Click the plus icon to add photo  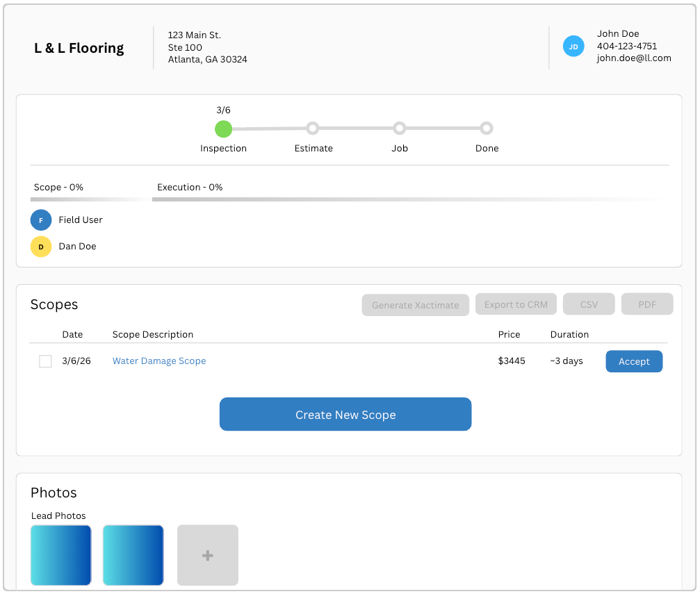(207, 555)
